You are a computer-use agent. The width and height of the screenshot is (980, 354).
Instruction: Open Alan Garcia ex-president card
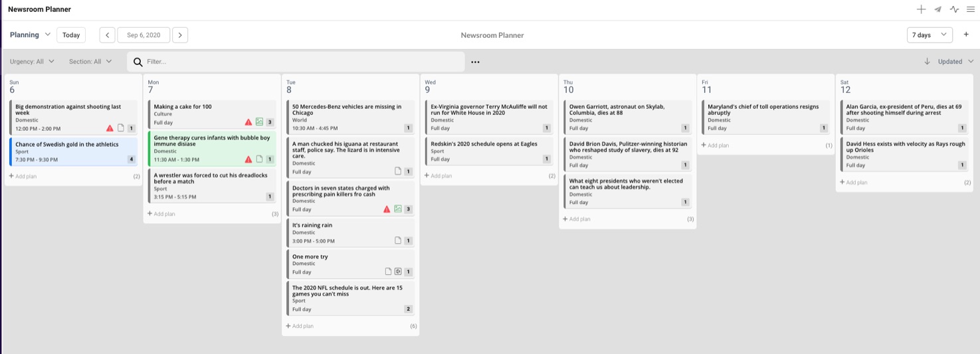pyautogui.click(x=904, y=117)
